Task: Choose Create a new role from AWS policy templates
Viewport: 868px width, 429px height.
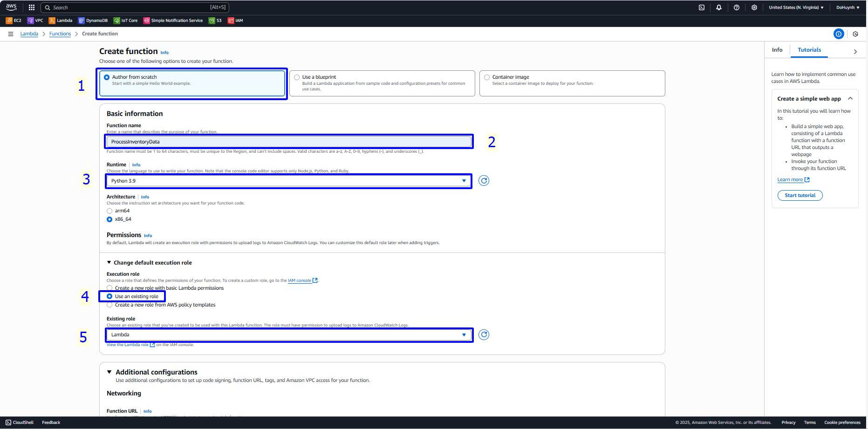Action: (x=110, y=305)
